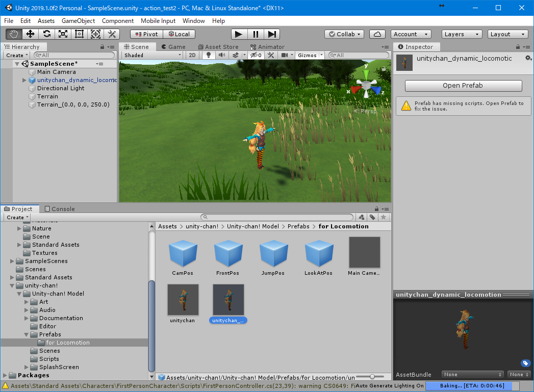Select the Move tool

point(30,34)
